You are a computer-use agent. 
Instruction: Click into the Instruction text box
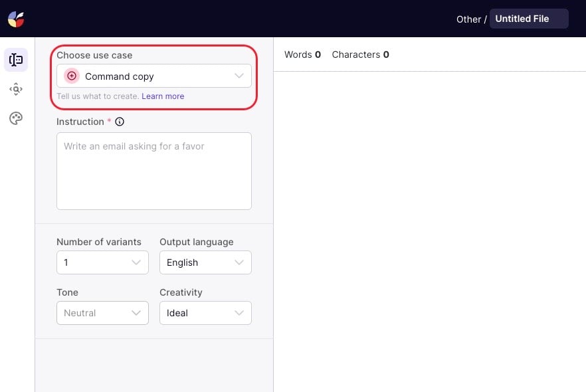click(154, 171)
